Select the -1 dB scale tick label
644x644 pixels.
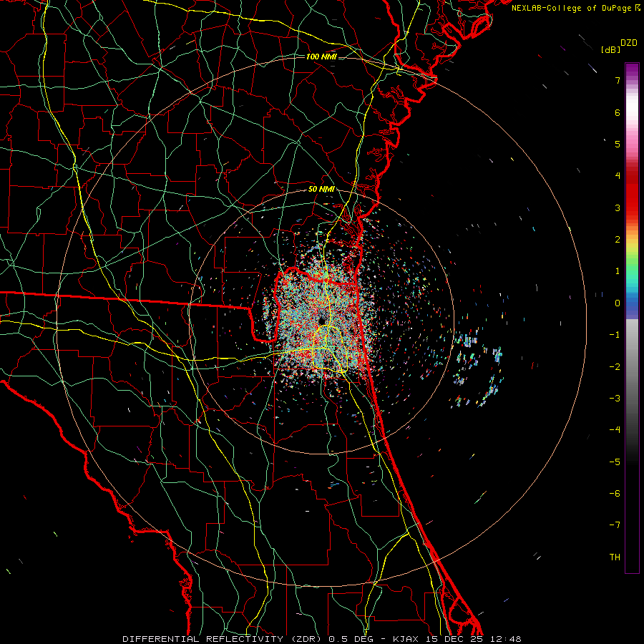tap(615, 335)
